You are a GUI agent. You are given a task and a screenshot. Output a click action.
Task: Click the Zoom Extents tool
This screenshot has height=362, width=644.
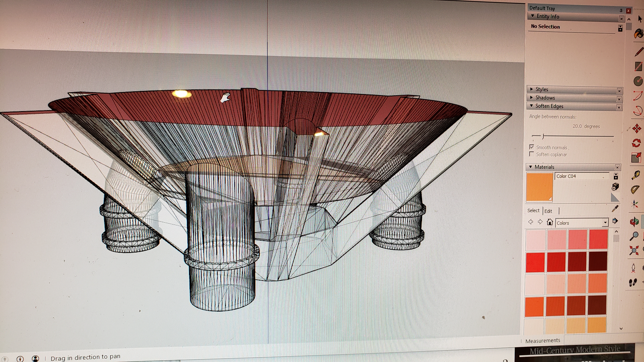tap(634, 250)
